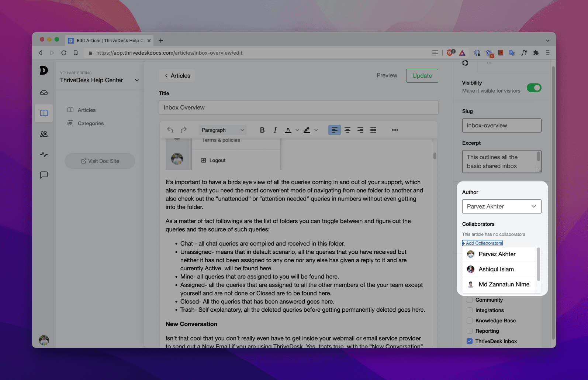Image resolution: width=588 pixels, height=380 pixels.
Task: Reload the page in browser
Action: 64,53
